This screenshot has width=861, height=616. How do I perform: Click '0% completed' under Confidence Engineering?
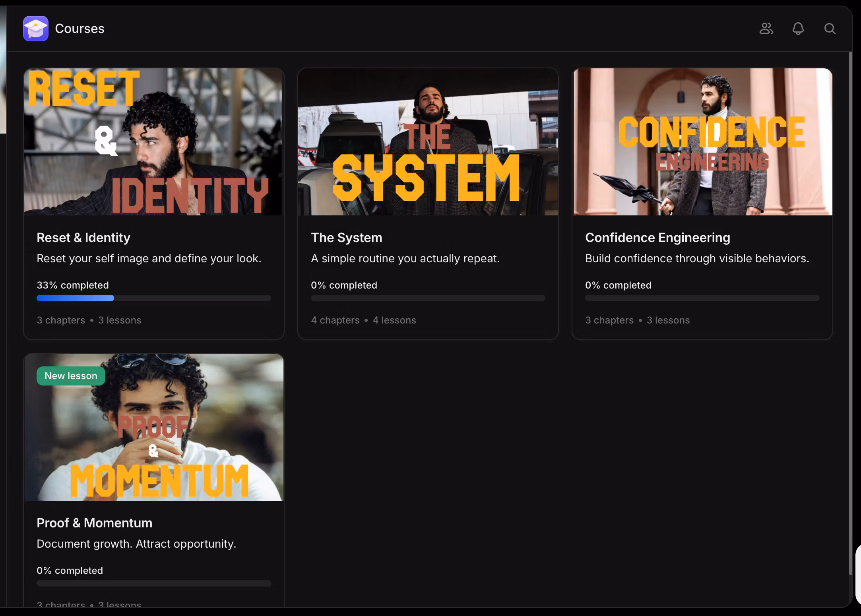click(618, 285)
